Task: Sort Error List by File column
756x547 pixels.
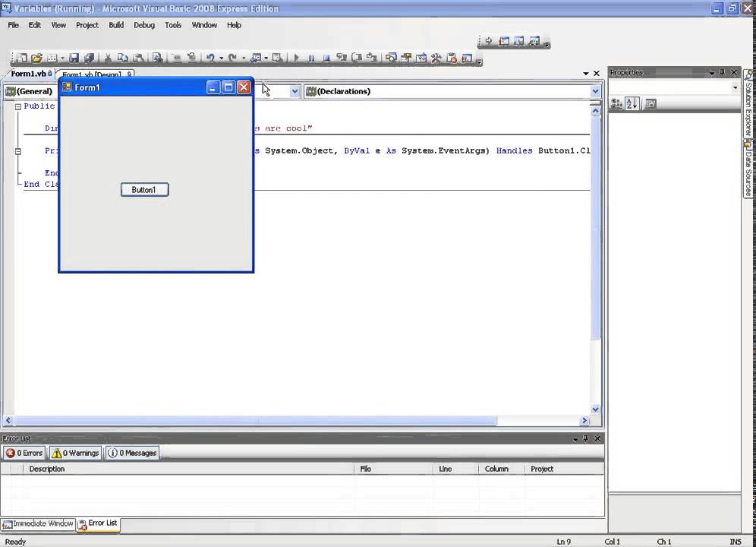Action: 393,469
